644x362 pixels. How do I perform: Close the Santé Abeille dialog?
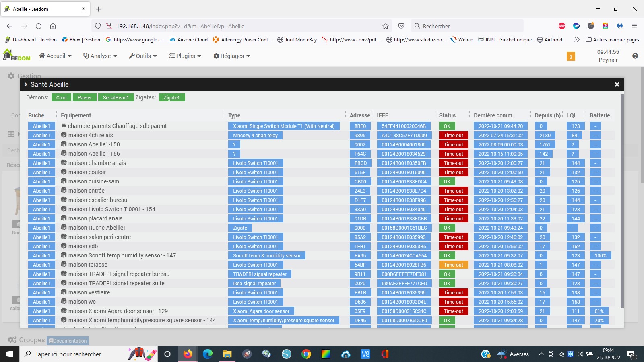(x=617, y=84)
